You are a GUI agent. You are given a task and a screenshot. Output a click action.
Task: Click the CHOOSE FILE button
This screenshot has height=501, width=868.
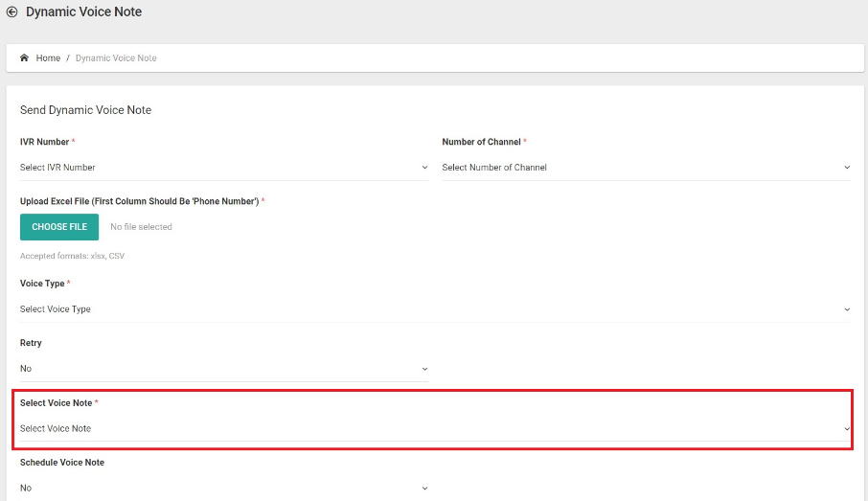[x=59, y=227]
